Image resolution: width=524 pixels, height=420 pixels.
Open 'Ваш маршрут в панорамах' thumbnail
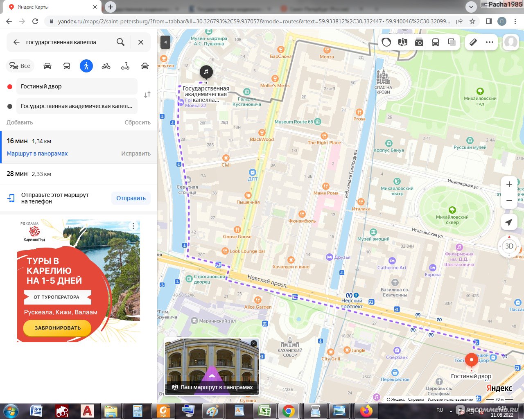click(212, 366)
